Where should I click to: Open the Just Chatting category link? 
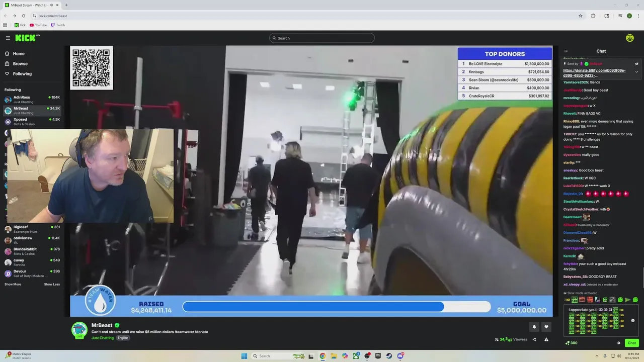pos(103,338)
